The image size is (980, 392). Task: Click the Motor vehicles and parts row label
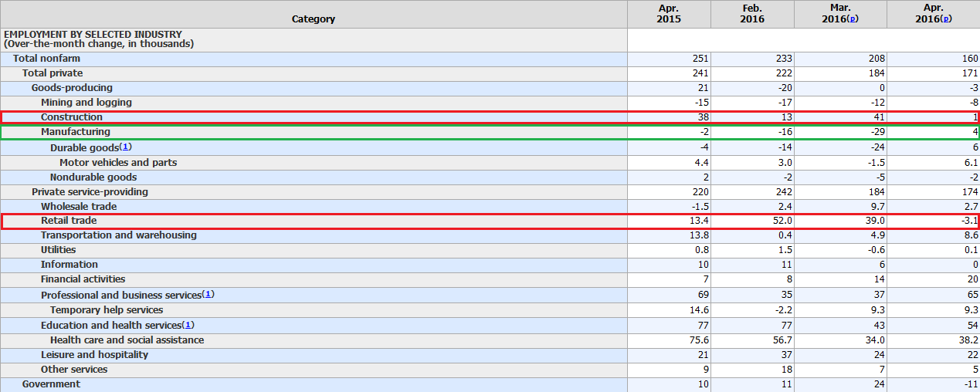point(118,162)
